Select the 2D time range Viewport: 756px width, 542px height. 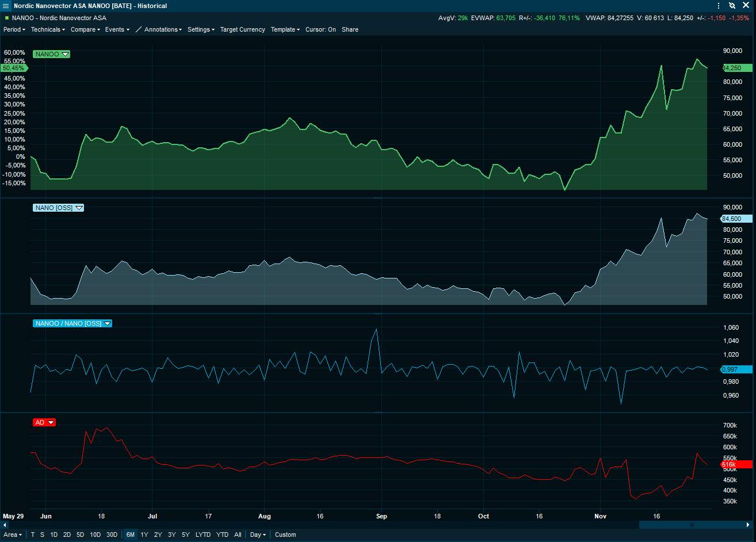click(67, 535)
